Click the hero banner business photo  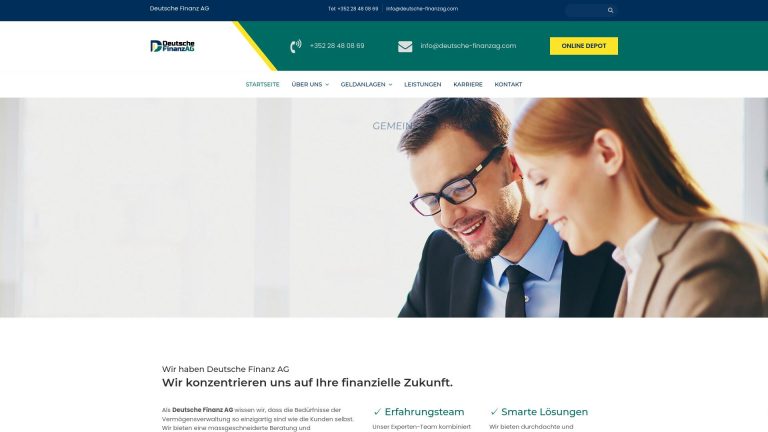click(384, 208)
